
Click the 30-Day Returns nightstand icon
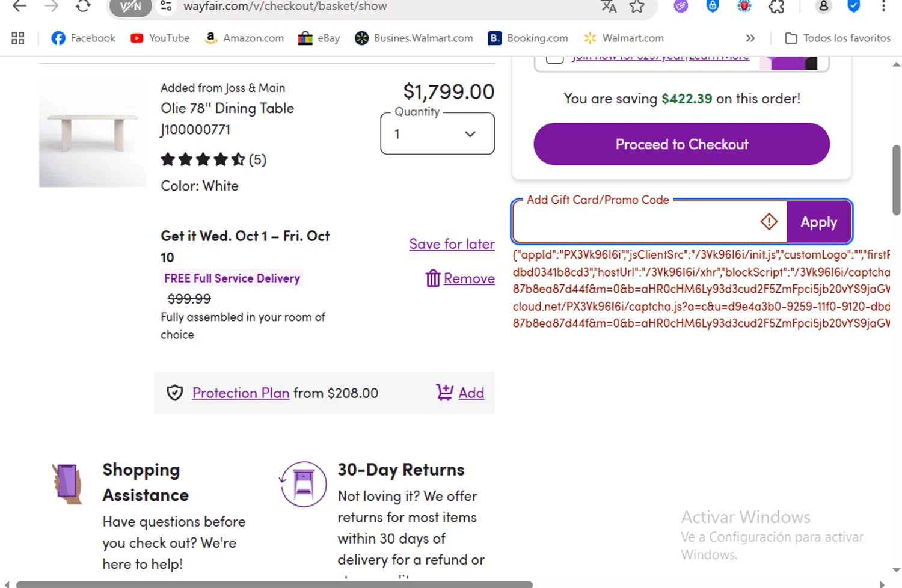(303, 484)
